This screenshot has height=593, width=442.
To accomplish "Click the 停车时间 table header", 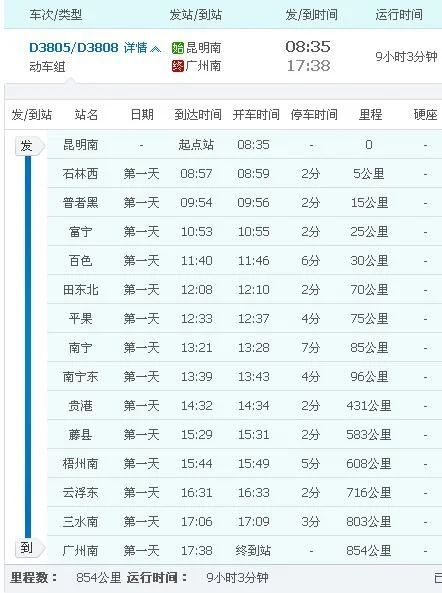I will pyautogui.click(x=314, y=115).
